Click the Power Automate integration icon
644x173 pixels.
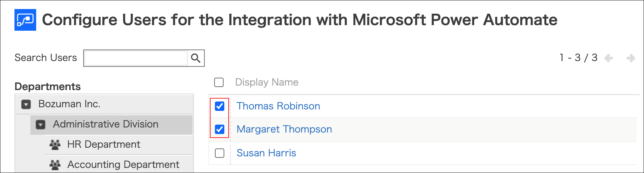pos(25,20)
